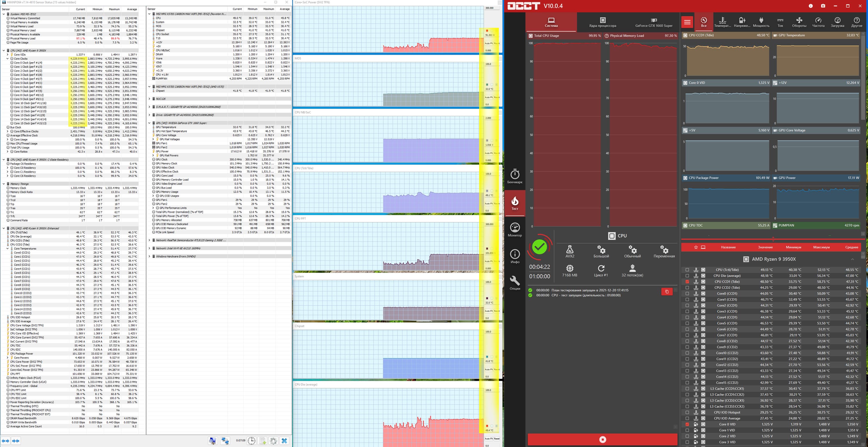
Task: Reset sensor timer with clock icon
Action: click(252, 441)
